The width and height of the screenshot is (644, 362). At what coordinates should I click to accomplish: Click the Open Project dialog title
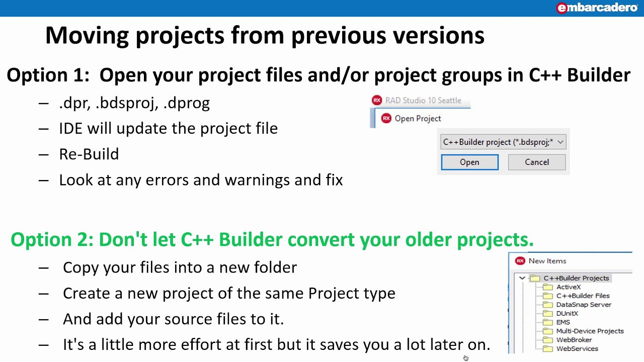click(418, 119)
